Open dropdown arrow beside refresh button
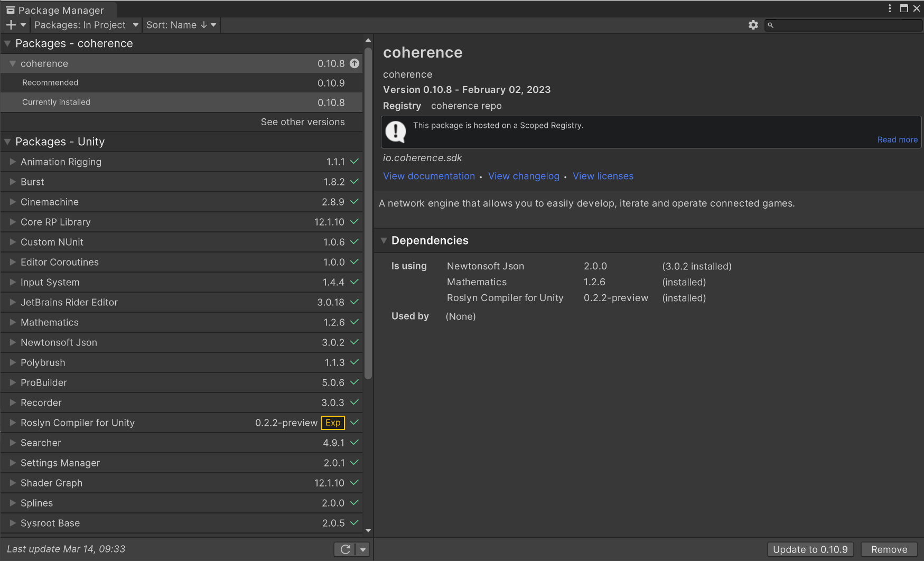This screenshot has width=924, height=561. coord(363,549)
